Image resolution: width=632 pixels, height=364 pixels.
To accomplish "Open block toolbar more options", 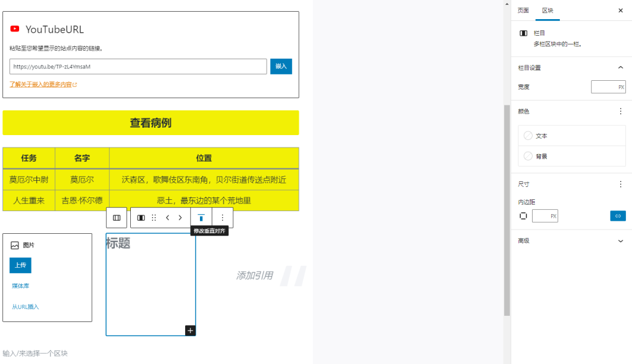I will [x=222, y=218].
